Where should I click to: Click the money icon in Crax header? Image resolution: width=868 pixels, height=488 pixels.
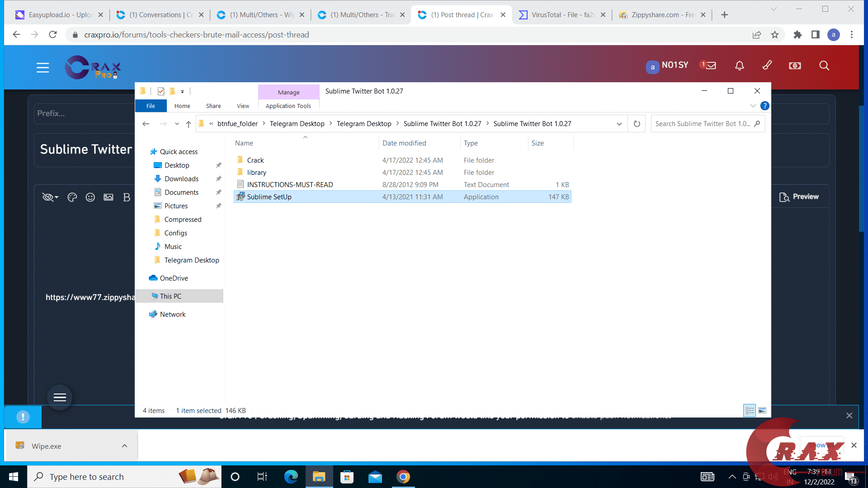795,66
